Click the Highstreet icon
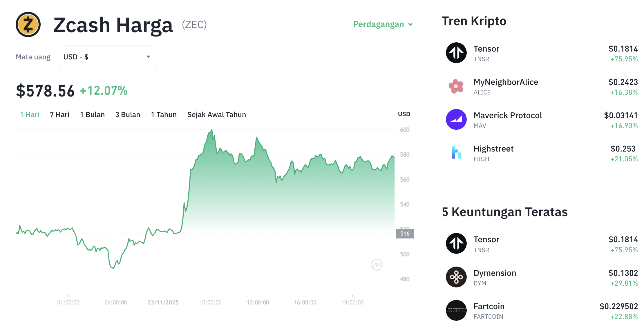644x328 pixels. click(456, 153)
